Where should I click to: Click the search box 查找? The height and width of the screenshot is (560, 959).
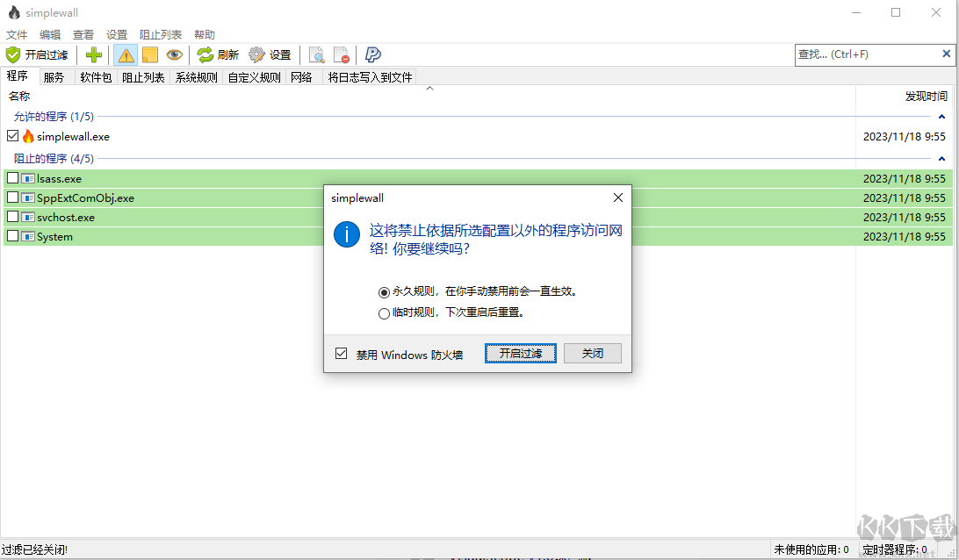[x=866, y=54]
